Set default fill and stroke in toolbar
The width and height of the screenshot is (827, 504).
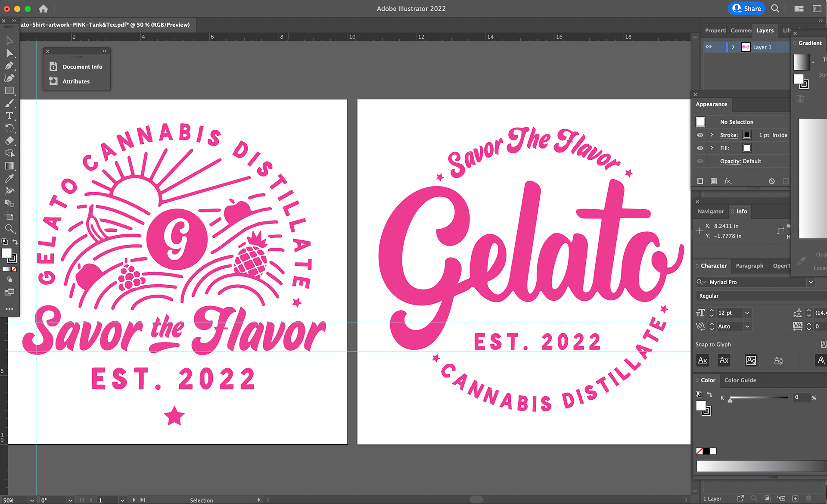point(5,242)
